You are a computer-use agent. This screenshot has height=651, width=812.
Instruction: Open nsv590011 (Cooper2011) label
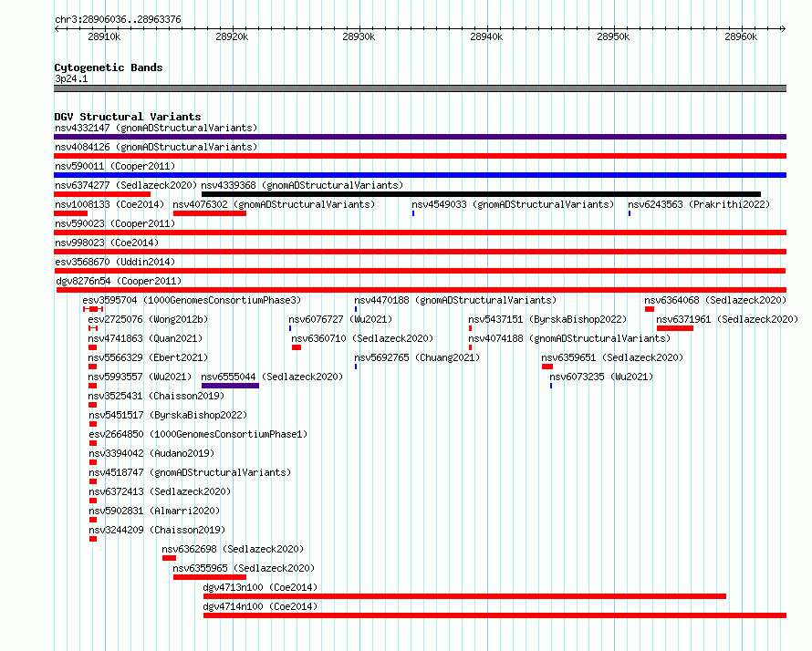pos(115,166)
